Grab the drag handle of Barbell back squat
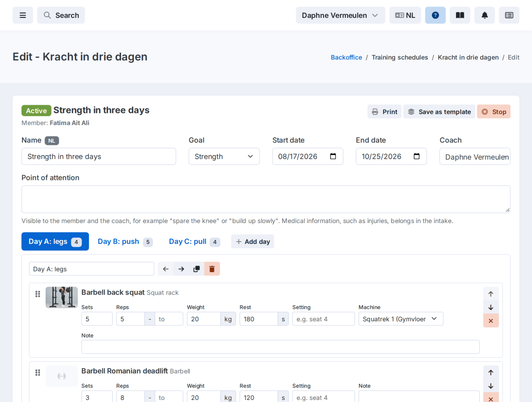Image resolution: width=532 pixels, height=402 pixels. tap(38, 294)
